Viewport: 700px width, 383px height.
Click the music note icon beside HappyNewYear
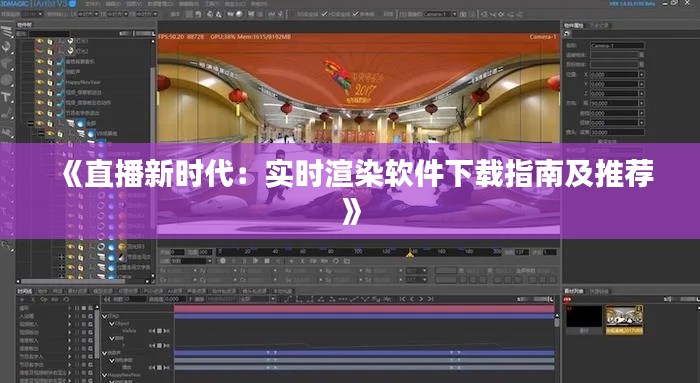[61, 82]
